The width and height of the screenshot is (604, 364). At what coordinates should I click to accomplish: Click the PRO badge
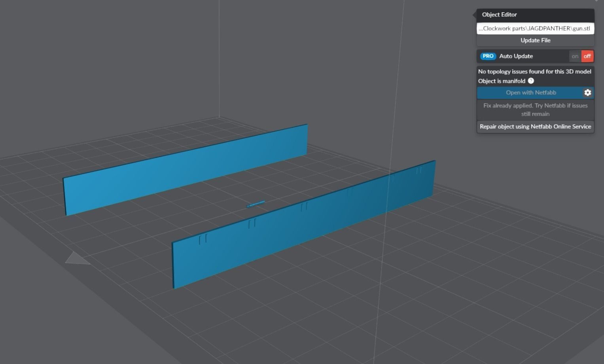[x=488, y=56]
